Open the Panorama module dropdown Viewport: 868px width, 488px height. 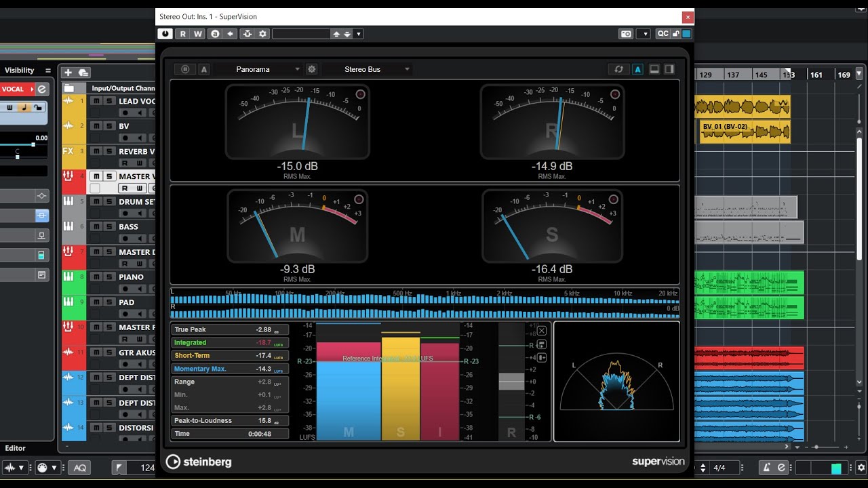(x=260, y=69)
